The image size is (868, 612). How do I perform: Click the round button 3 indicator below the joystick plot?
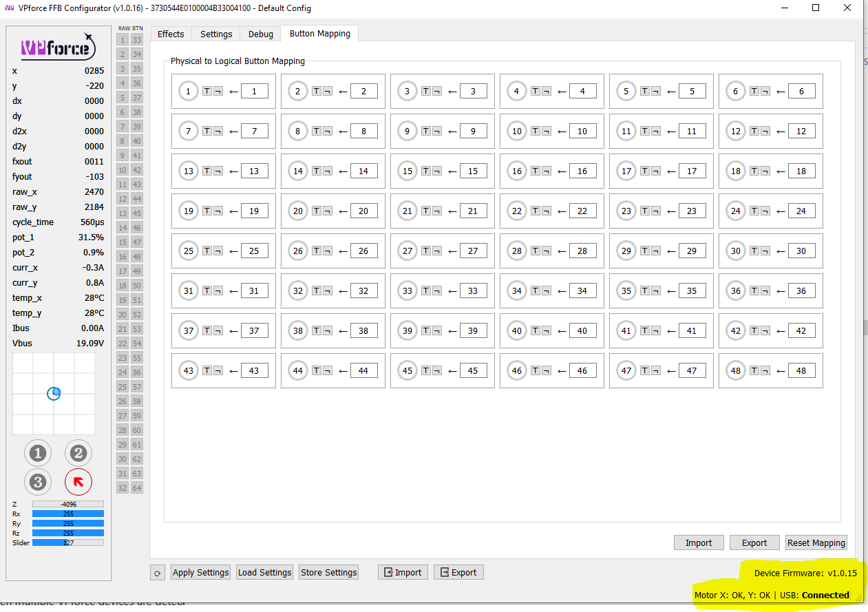pyautogui.click(x=38, y=482)
